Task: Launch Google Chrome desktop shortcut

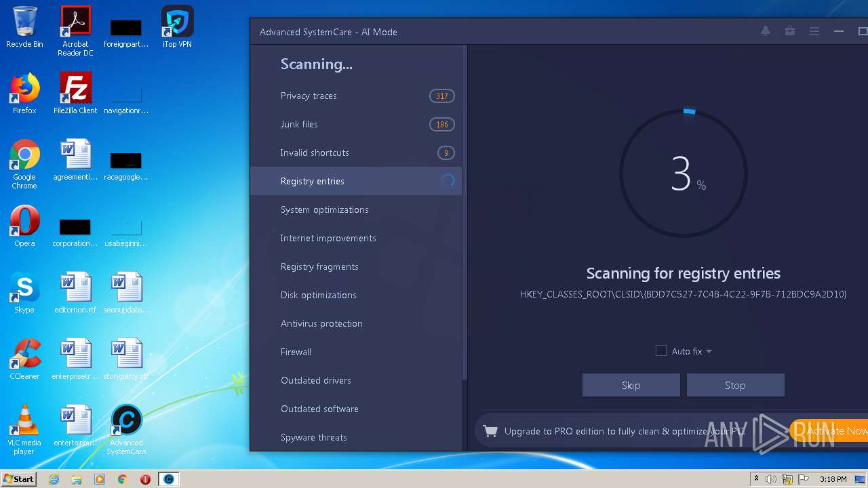Action: click(x=24, y=164)
